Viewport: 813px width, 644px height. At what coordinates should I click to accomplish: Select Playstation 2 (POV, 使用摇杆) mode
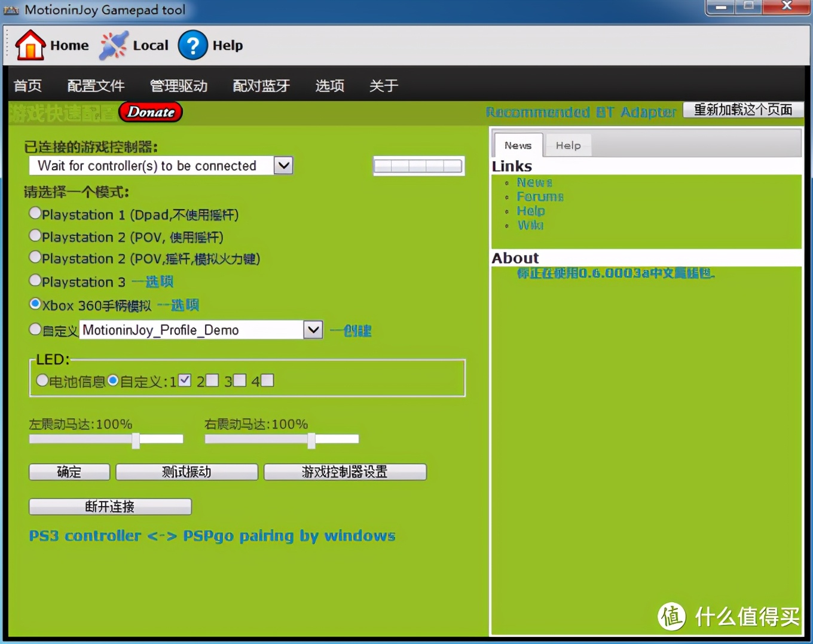(x=35, y=235)
